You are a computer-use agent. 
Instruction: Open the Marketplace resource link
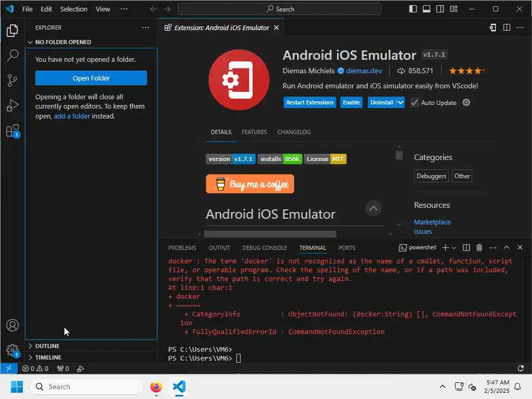pos(432,222)
